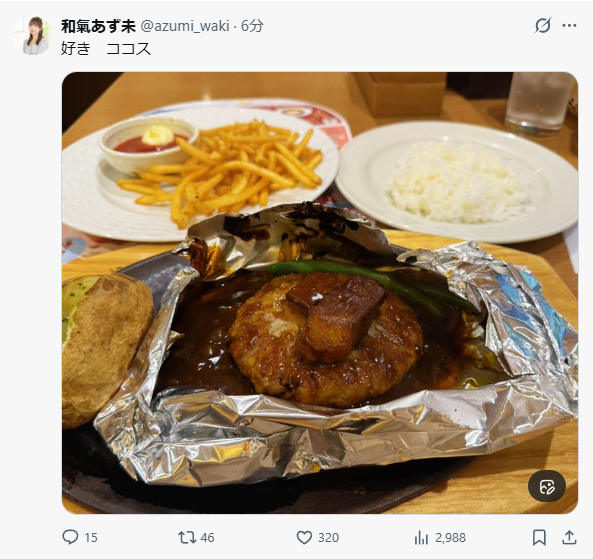Viewport: 593px width, 559px height.
Task: Click the view count 2,988
Action: [x=450, y=537]
